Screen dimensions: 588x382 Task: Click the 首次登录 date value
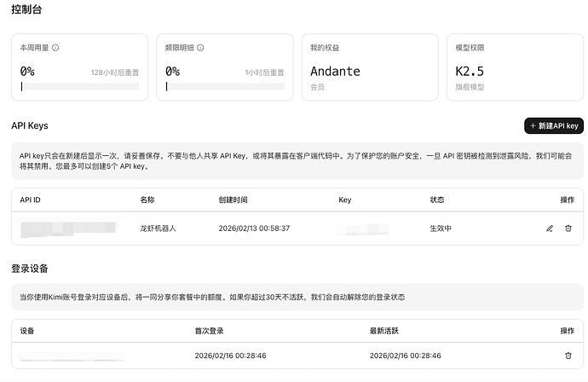point(230,356)
